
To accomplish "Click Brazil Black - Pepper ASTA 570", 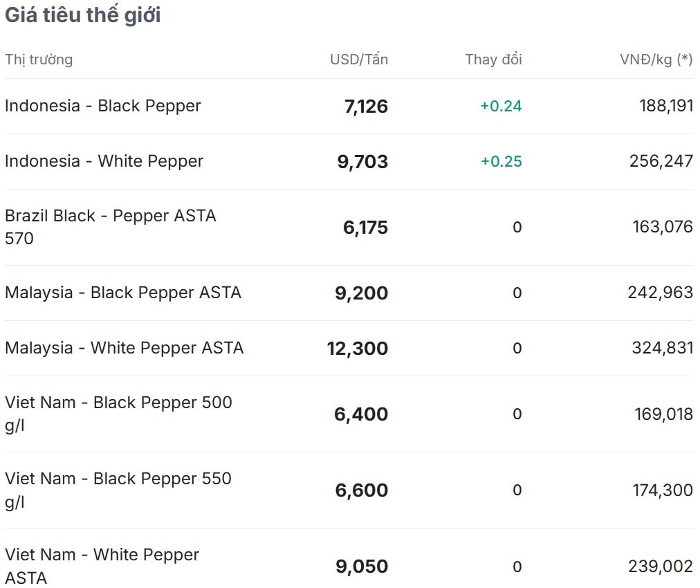I will click(x=111, y=226).
